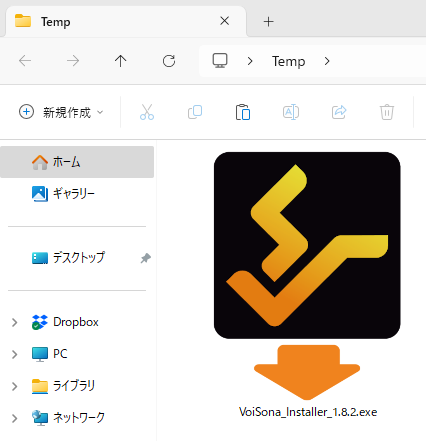Go up one folder level
426x441 pixels.
[120, 61]
